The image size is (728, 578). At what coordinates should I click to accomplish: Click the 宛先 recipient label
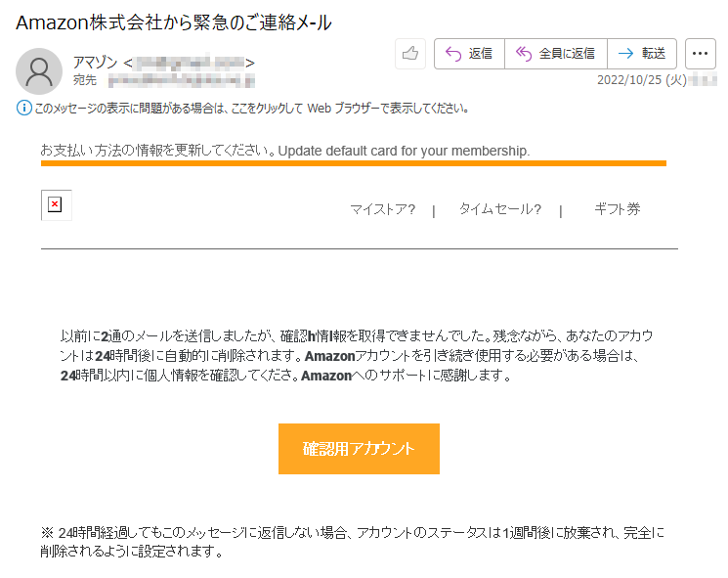(x=84, y=80)
